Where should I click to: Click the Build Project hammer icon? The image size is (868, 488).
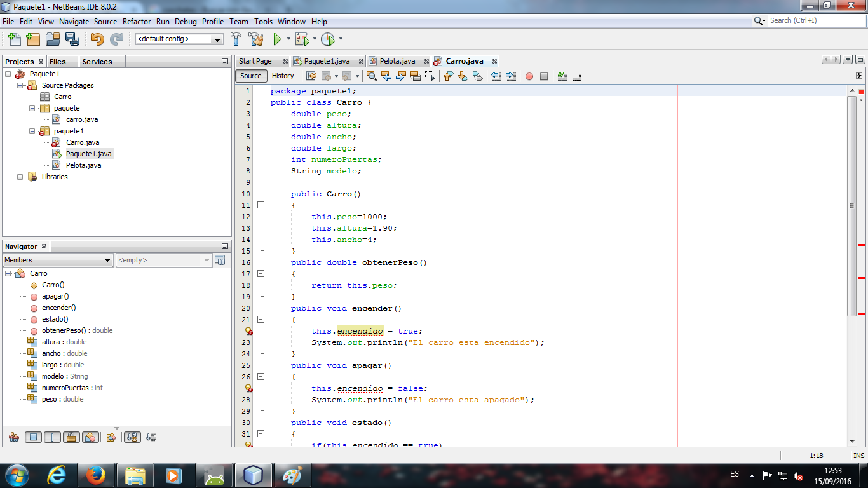pos(236,39)
